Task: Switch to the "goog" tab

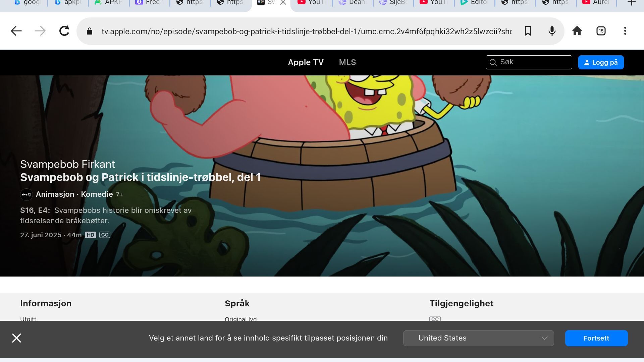Action: [x=28, y=3]
